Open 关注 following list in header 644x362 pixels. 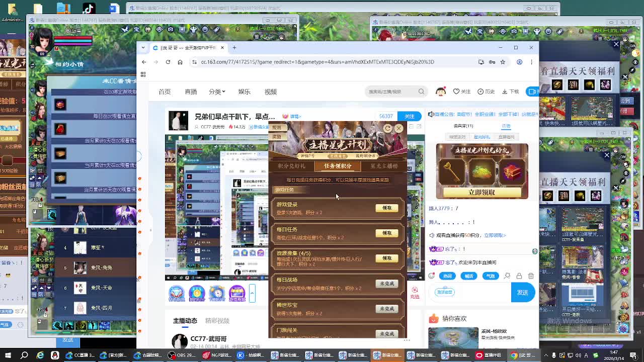point(462,92)
